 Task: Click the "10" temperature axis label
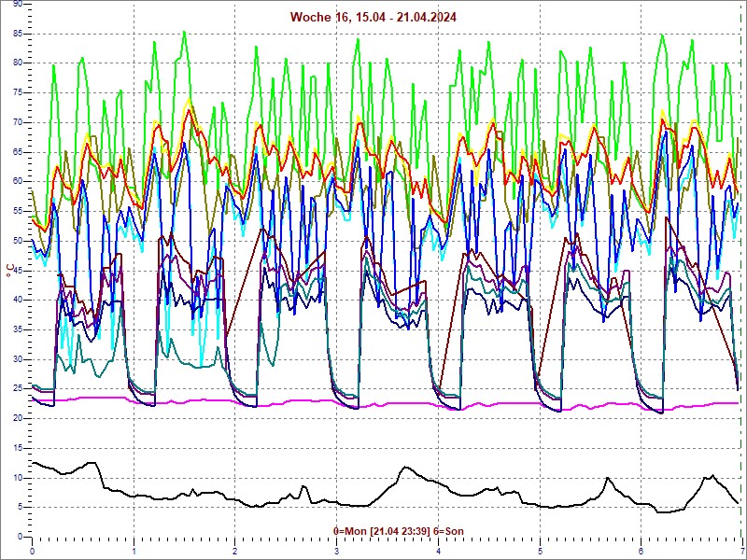[x=17, y=478]
